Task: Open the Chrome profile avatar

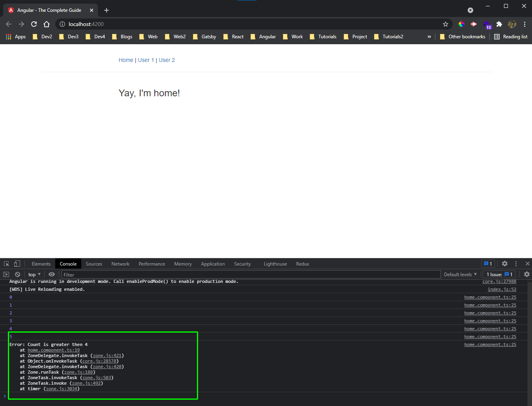Action: (512, 24)
